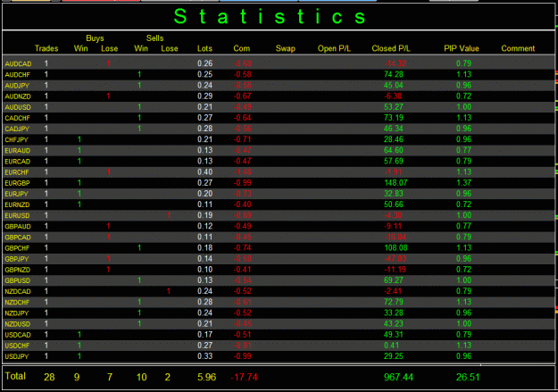Click the total trades value 28
The width and height of the screenshot is (558, 392).
click(x=49, y=377)
